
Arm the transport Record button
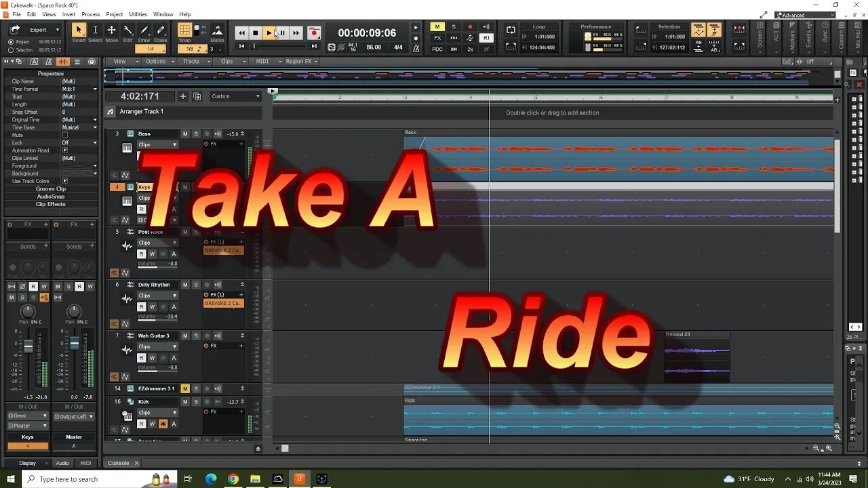314,33
